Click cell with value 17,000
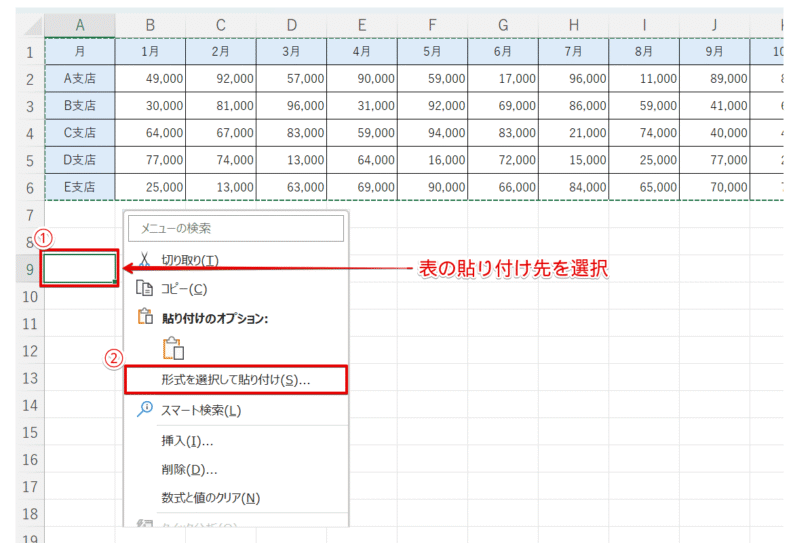 (x=503, y=79)
